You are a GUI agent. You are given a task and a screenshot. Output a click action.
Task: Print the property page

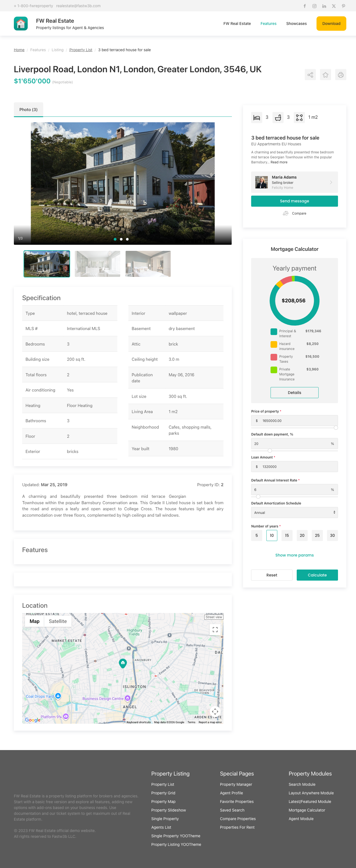pyautogui.click(x=340, y=75)
